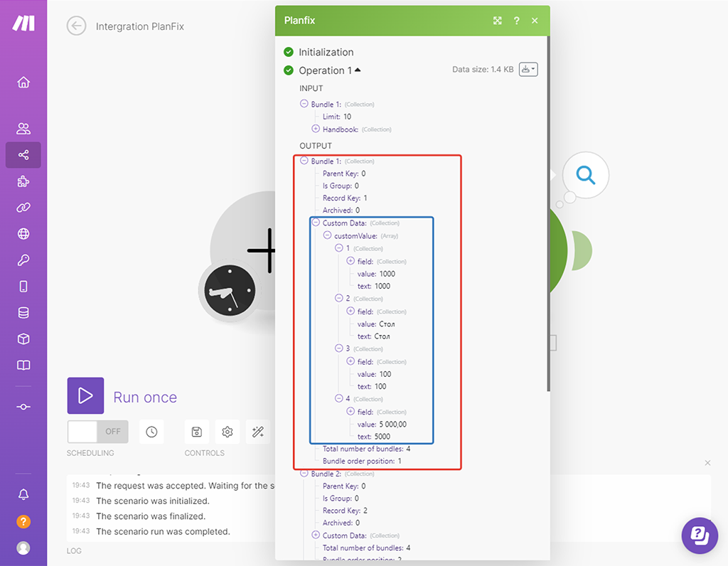
Task: Collapse Custom Data under output Bundle 1
Action: pyautogui.click(x=316, y=223)
